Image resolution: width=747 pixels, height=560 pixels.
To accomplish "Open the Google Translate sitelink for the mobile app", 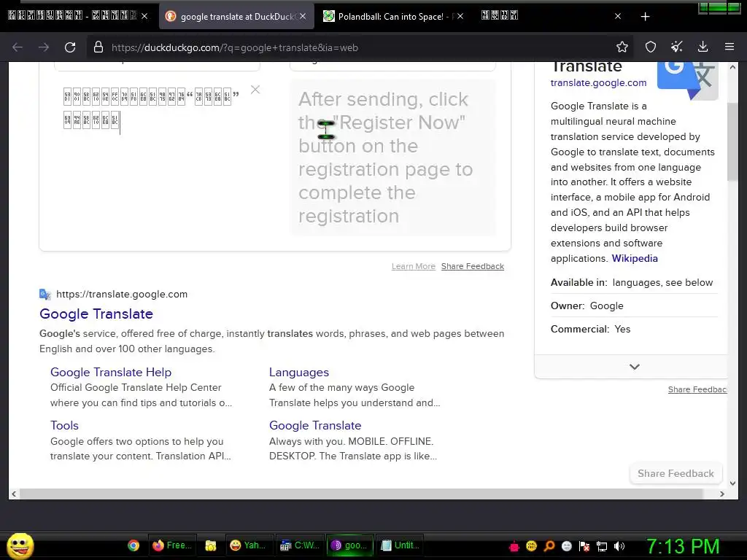I will pyautogui.click(x=315, y=425).
